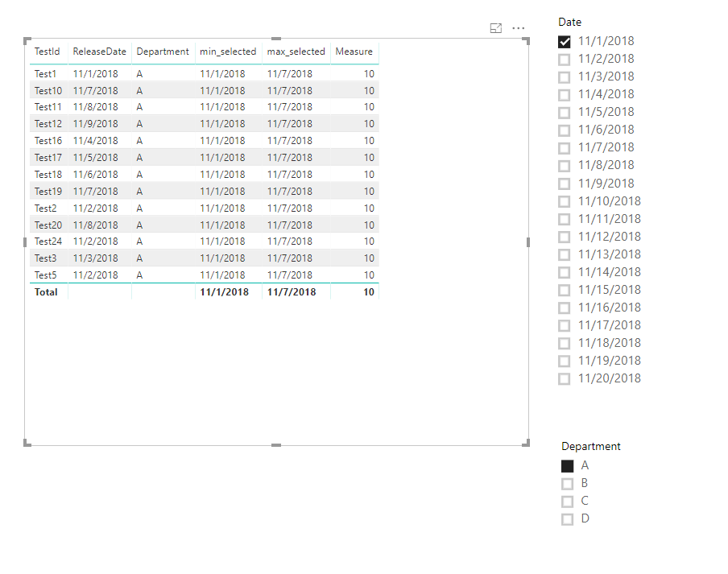This screenshot has height=574, width=728.
Task: Select the Test20 row cell
Action: 48,225
